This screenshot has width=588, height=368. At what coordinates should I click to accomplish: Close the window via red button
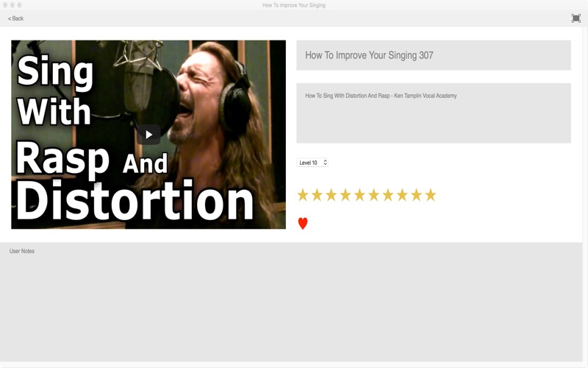click(5, 5)
